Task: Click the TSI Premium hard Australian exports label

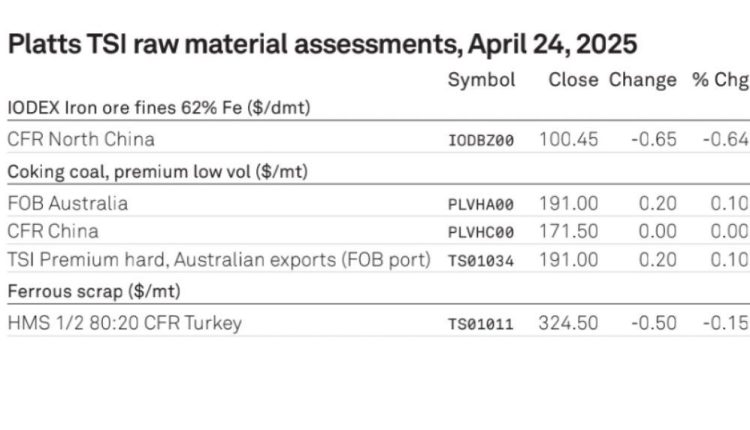Action: (219, 260)
